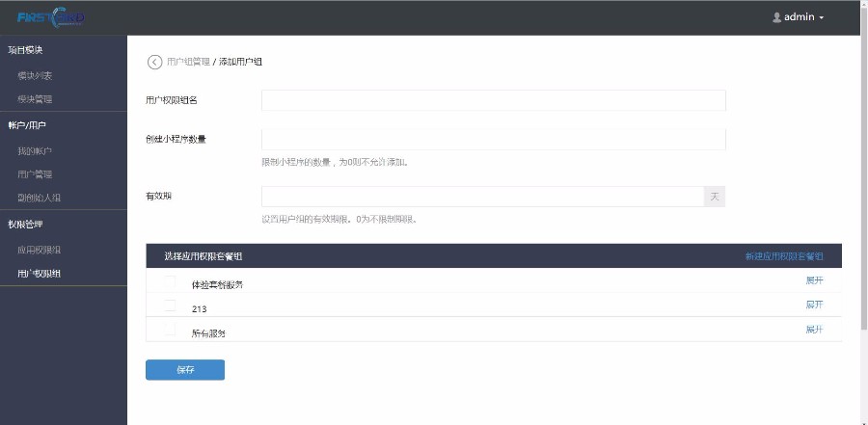Click the 帐户/用户 section header
Image resolution: width=868 pixels, height=425 pixels.
coord(27,125)
